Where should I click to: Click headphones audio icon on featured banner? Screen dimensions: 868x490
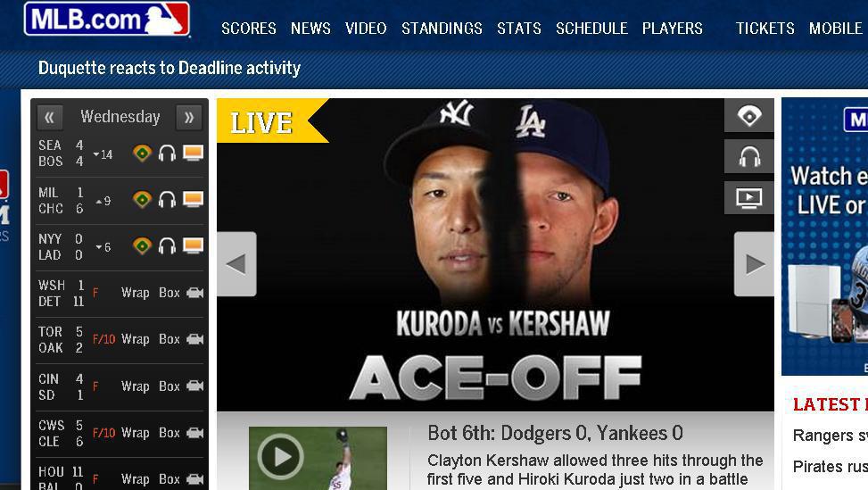pos(749,157)
